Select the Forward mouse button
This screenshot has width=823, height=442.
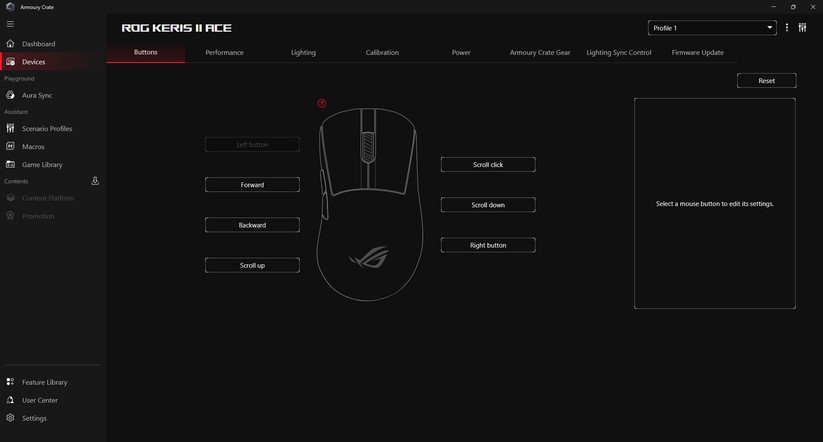point(252,185)
